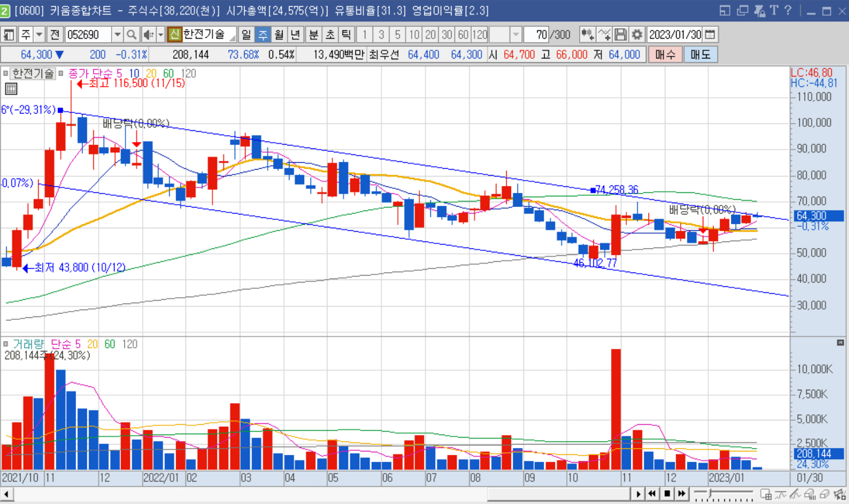Select the 초 (second) chart period
This screenshot has width=849, height=504.
pyautogui.click(x=330, y=34)
